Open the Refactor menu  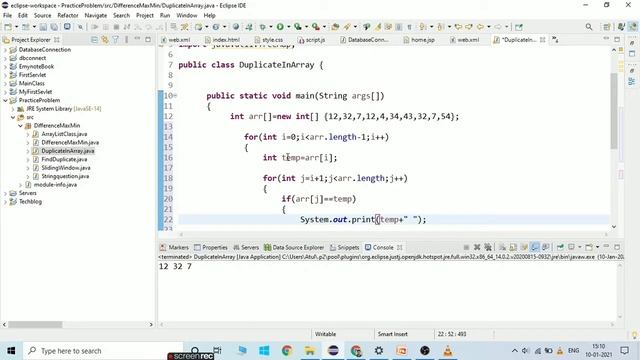click(68, 15)
